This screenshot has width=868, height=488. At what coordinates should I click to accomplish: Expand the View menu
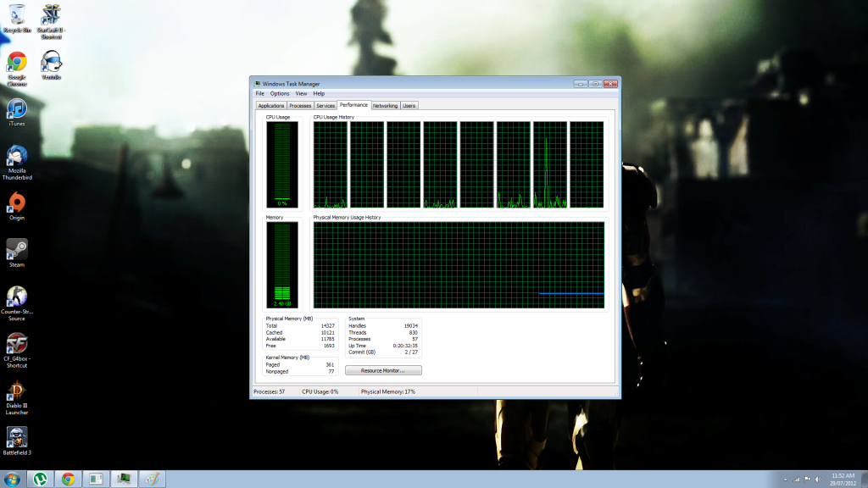(301, 93)
